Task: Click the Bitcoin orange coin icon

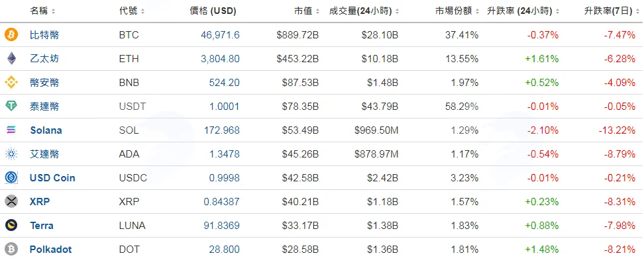Action: (x=11, y=35)
